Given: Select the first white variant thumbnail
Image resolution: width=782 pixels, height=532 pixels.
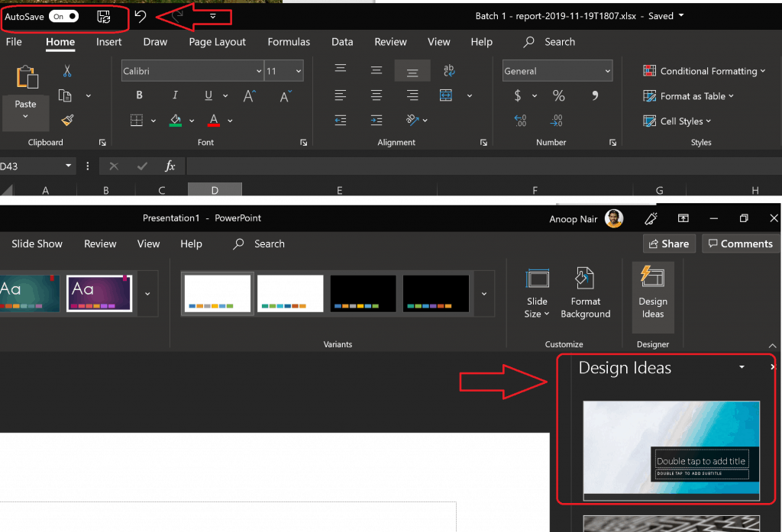Looking at the screenshot, I should (x=218, y=293).
